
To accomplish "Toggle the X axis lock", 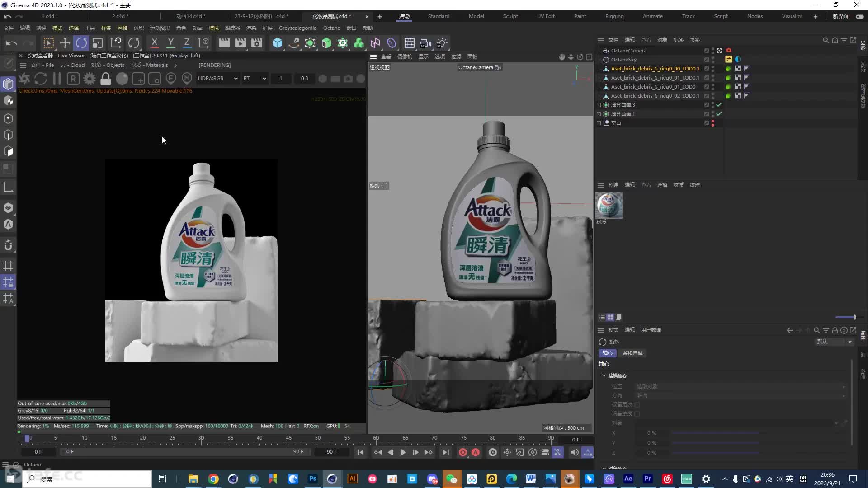I will pyautogui.click(x=154, y=43).
